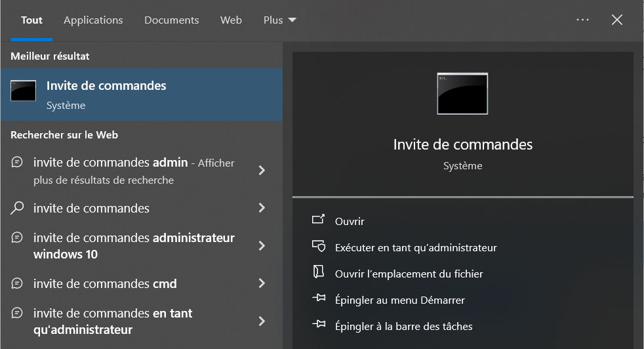Expand the administrateur windows 10 suggestion chevron
The height and width of the screenshot is (349, 644).
[262, 246]
